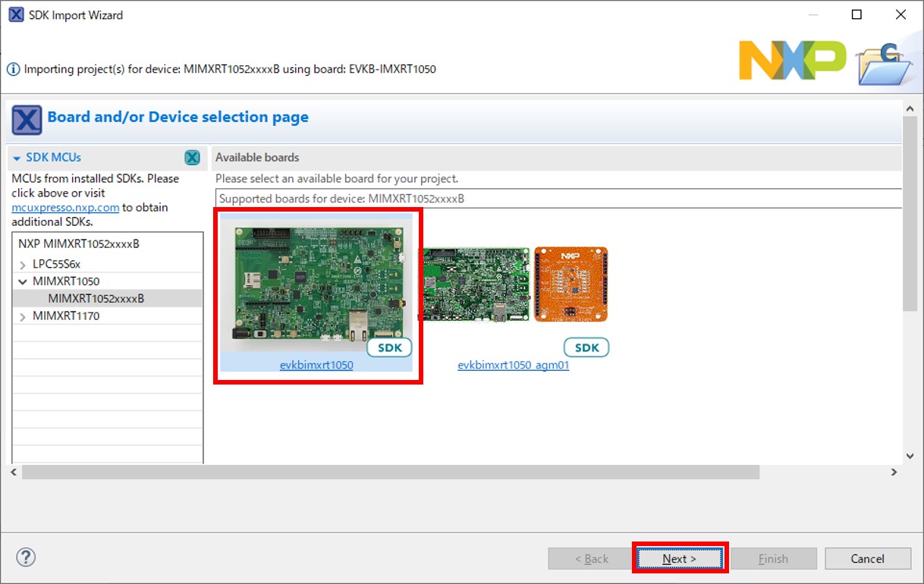Click the SDK badge on evkbimxrt1050_agm01 board
Viewport: 924px width, 584px height.
586,347
